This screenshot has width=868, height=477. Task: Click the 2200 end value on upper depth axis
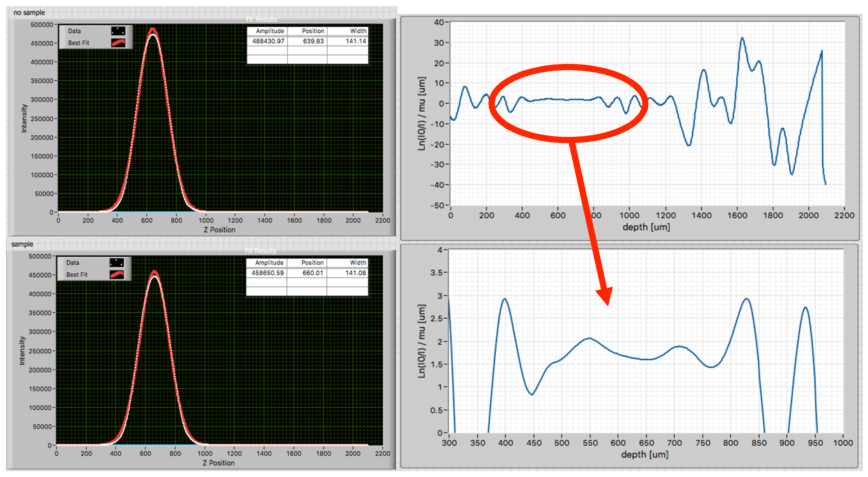pos(844,215)
